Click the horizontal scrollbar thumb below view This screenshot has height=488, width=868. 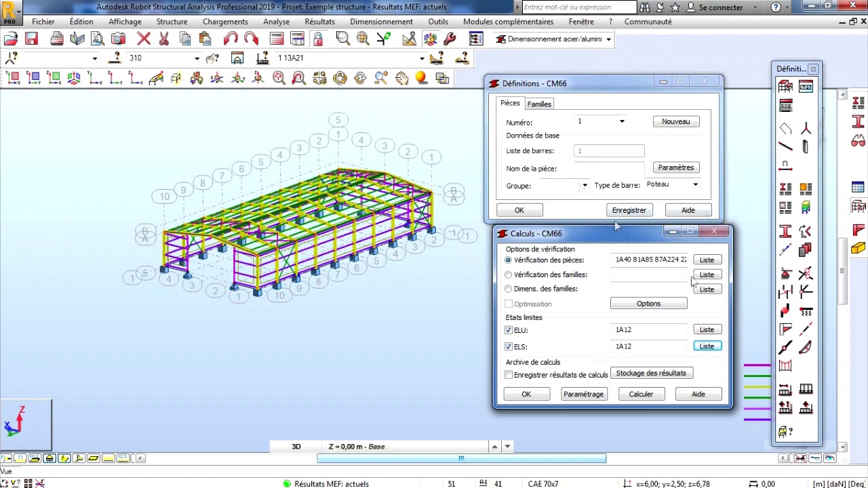point(461,458)
